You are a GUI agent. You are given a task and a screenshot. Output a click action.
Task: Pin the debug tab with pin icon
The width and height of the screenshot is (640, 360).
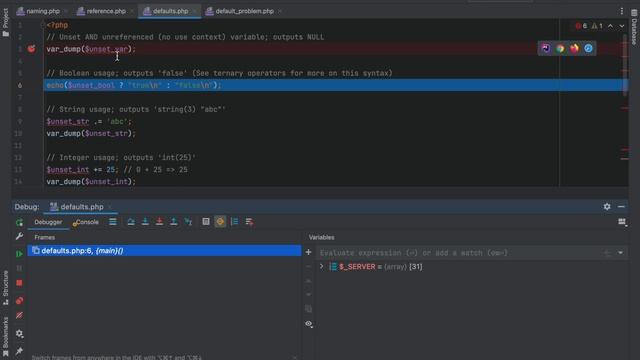19,351
